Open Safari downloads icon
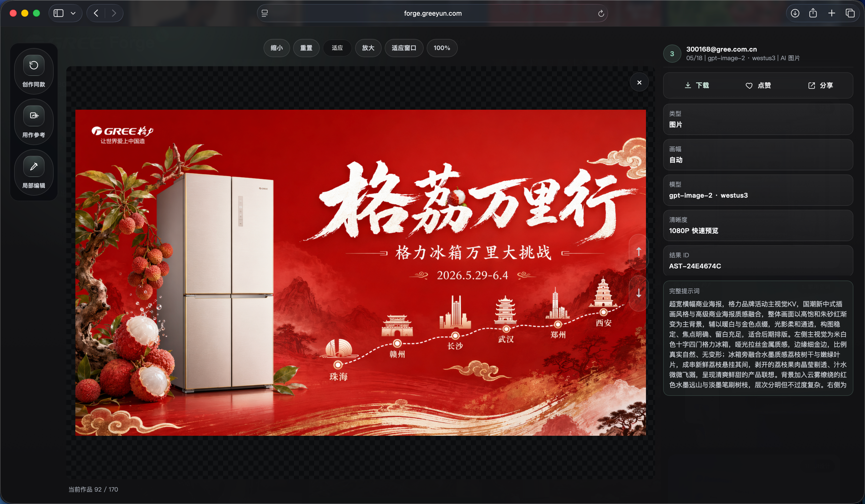This screenshot has height=504, width=865. coord(795,13)
